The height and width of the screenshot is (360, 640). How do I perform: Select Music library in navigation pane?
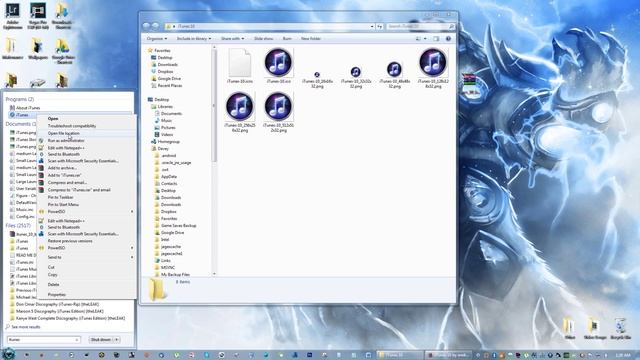[x=166, y=120]
